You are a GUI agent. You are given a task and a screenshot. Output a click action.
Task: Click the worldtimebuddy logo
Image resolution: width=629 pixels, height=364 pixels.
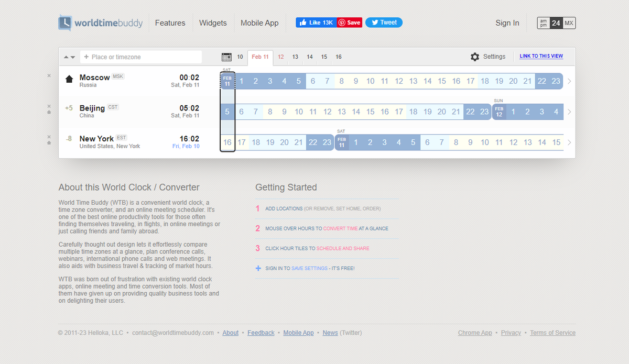[x=101, y=23]
